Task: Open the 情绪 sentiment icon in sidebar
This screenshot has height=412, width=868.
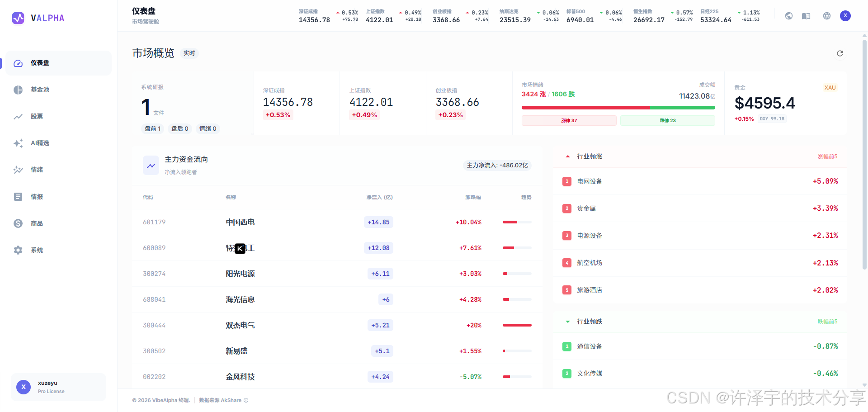Action: pyautogui.click(x=18, y=170)
